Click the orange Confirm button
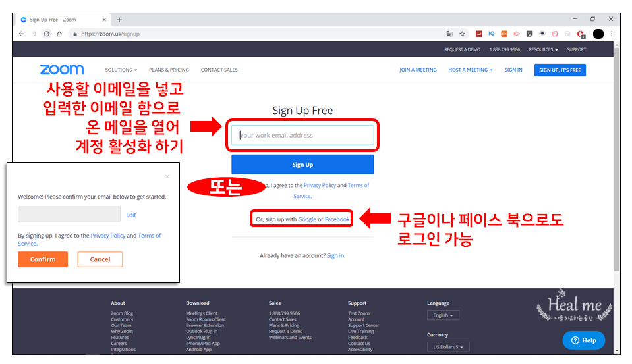 pos(43,259)
